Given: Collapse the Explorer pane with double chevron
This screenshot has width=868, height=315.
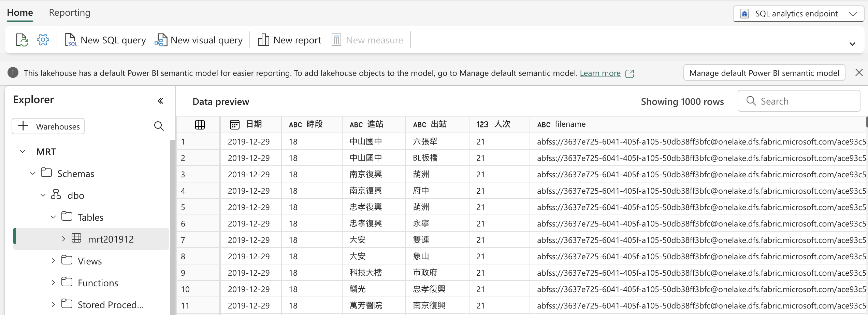Looking at the screenshot, I should (x=161, y=101).
